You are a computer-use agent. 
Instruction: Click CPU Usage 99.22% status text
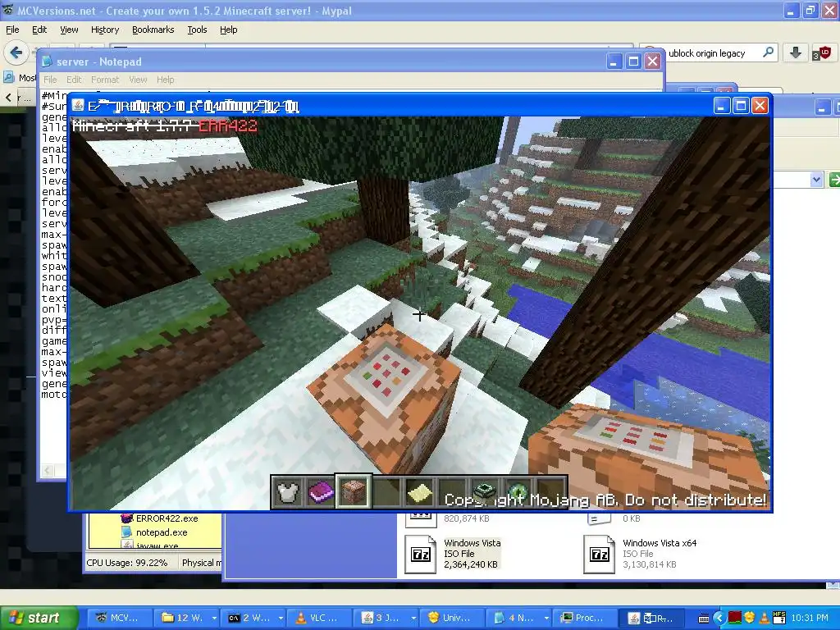click(127, 563)
